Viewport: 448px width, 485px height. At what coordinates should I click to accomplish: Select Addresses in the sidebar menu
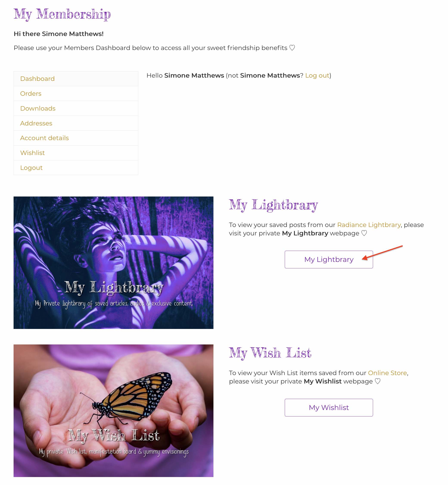[76, 123]
